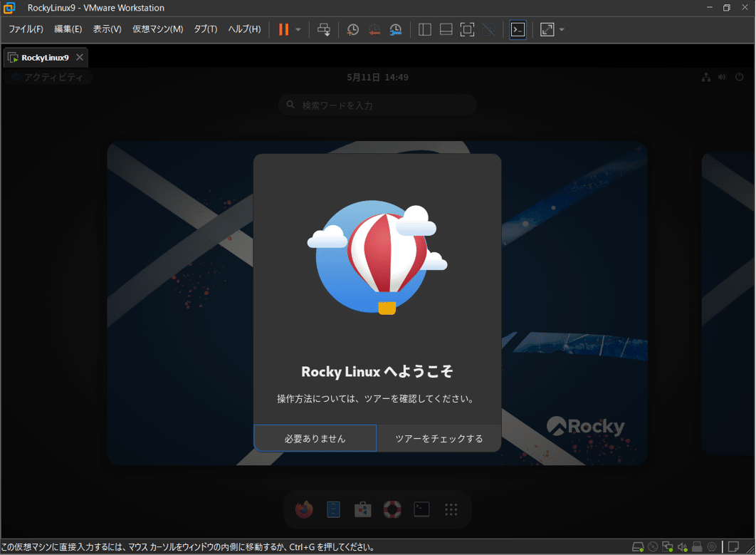Switch to the RockyLinux9 tab
This screenshot has width=756, height=555.
(x=46, y=58)
